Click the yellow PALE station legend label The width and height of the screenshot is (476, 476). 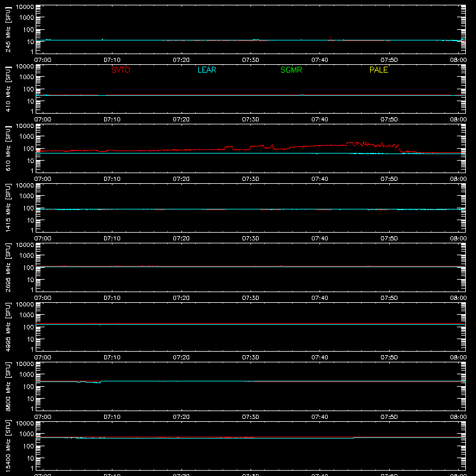378,70
